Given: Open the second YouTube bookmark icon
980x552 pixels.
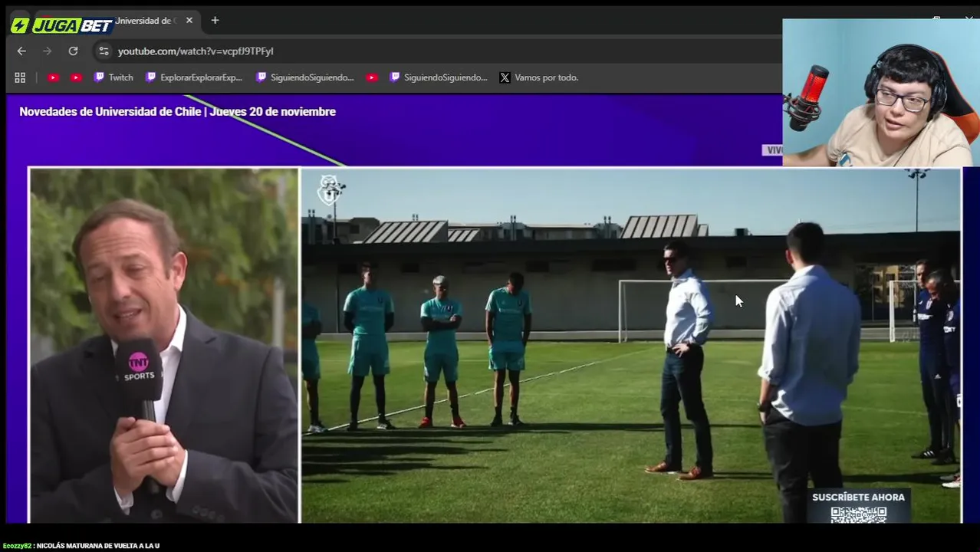Looking at the screenshot, I should click(x=76, y=77).
